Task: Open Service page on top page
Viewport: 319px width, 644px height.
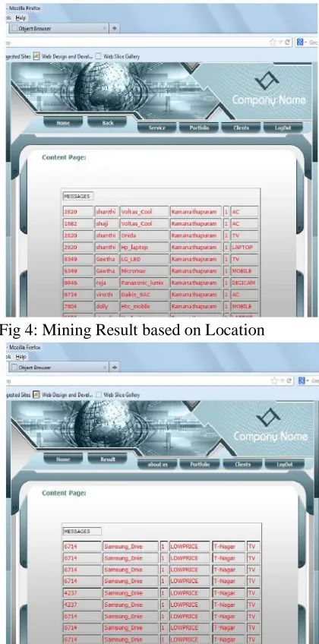Action: (x=156, y=128)
